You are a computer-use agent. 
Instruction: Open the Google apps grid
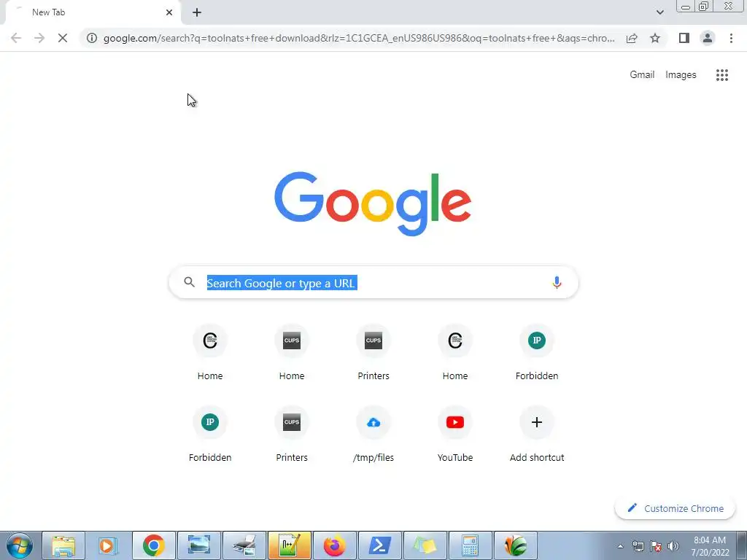click(x=722, y=75)
